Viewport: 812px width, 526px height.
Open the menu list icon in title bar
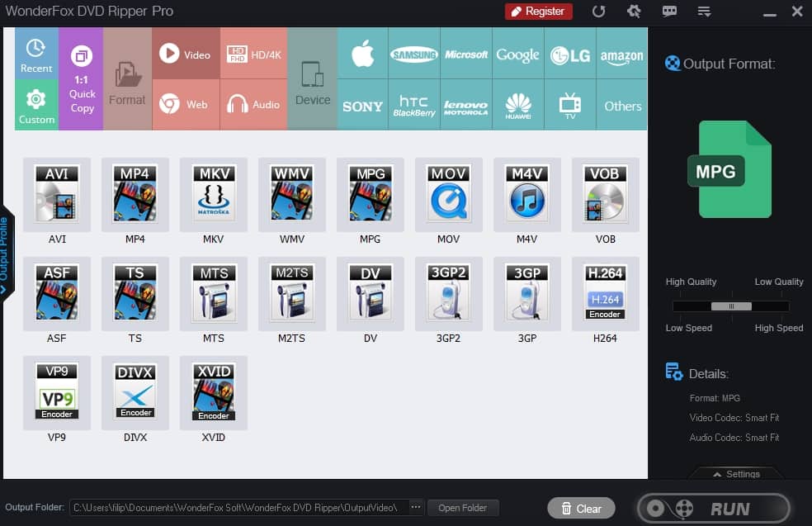point(704,12)
